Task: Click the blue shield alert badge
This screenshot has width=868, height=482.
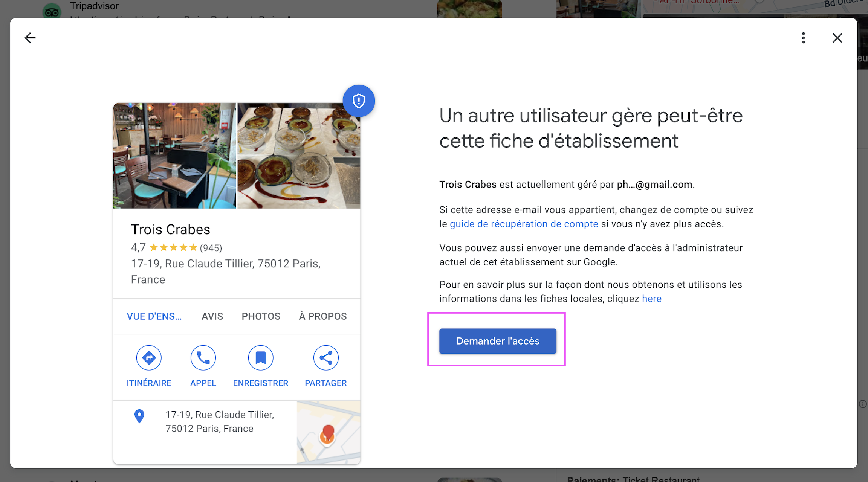Action: [x=359, y=101]
